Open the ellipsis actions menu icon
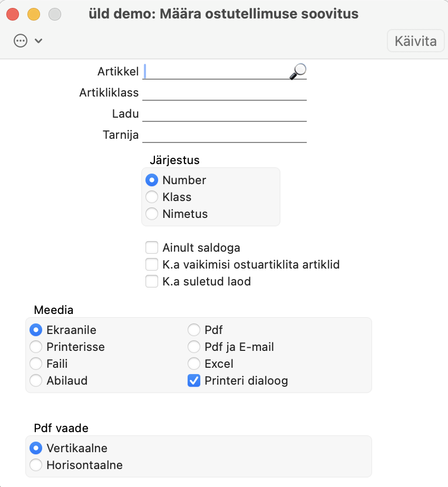 click(x=21, y=41)
